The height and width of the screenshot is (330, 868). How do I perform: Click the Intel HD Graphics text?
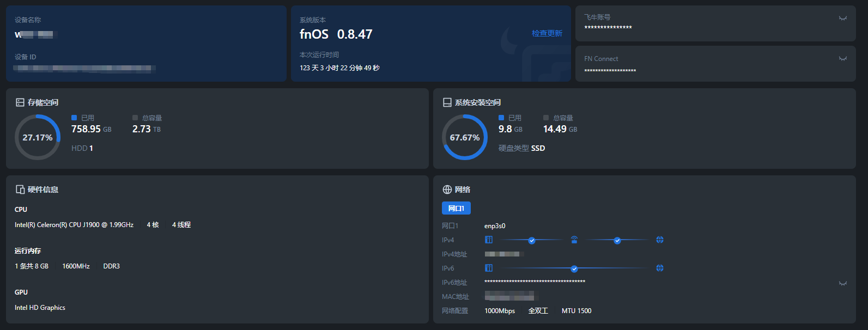point(40,308)
